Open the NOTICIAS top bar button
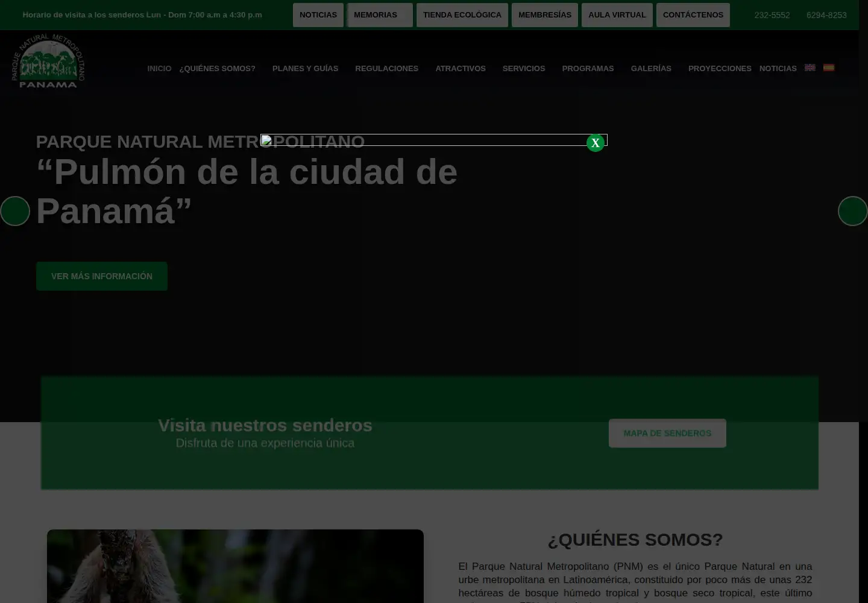868x603 pixels. [318, 15]
